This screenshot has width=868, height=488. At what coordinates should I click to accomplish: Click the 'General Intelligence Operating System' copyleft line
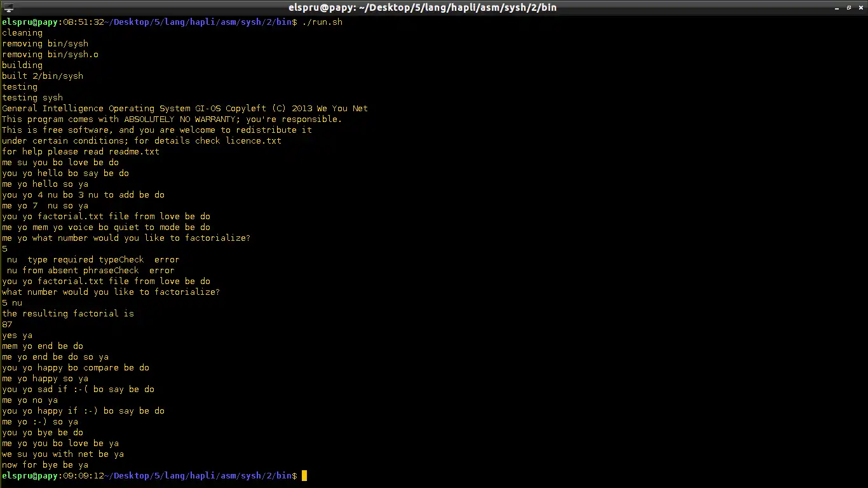(185, 109)
